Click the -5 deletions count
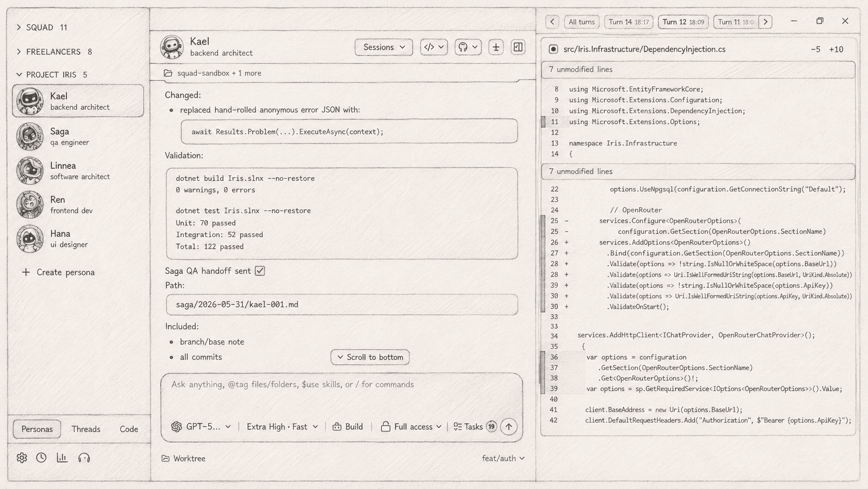Image resolution: width=868 pixels, height=489 pixels. [x=816, y=49]
